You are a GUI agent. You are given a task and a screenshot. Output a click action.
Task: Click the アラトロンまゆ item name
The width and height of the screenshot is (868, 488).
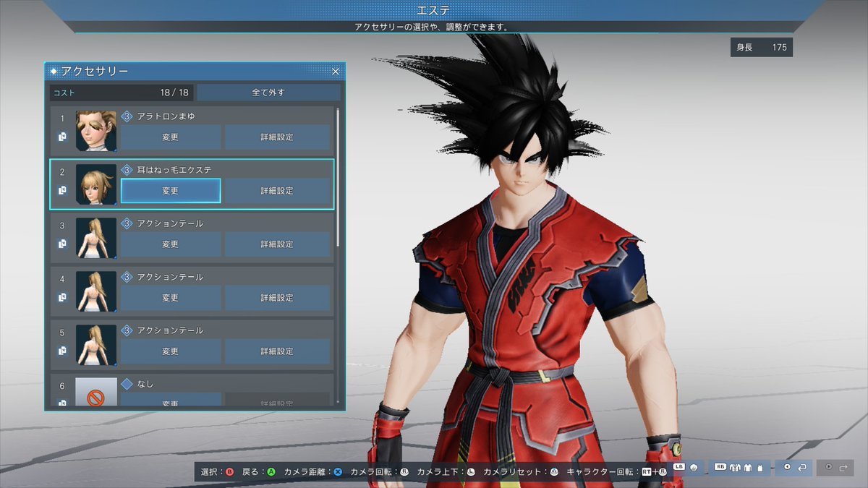pyautogui.click(x=165, y=116)
